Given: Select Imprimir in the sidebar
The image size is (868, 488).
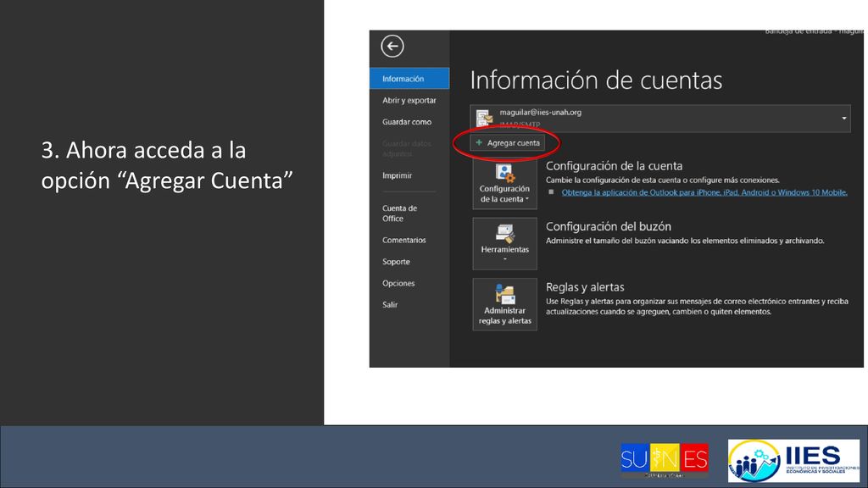Looking at the screenshot, I should 397,175.
